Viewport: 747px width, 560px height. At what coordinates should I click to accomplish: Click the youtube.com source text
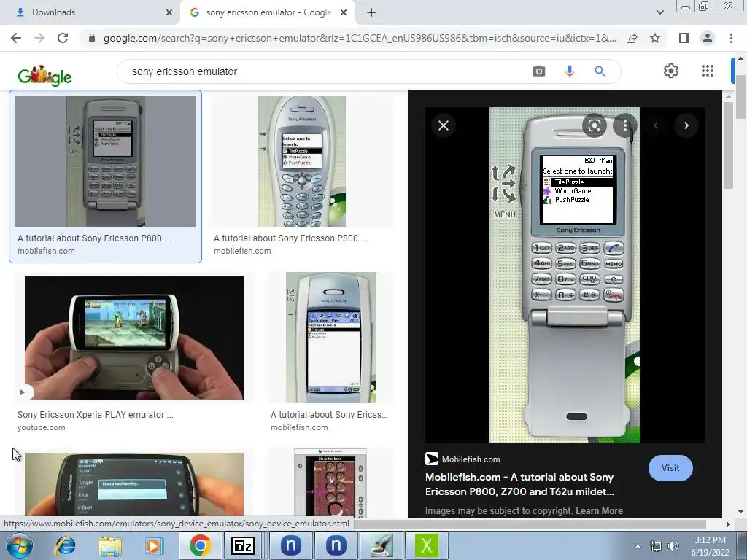(x=42, y=427)
